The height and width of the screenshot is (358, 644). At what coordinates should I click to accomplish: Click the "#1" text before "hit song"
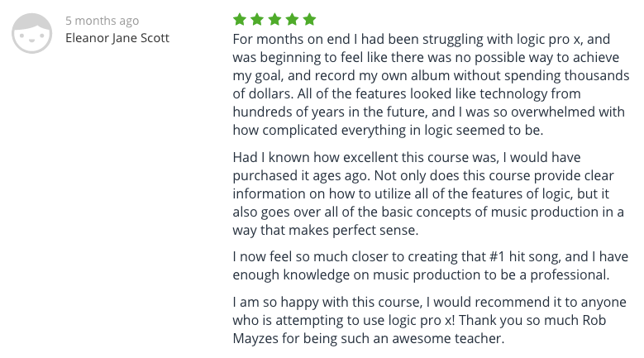(x=497, y=256)
